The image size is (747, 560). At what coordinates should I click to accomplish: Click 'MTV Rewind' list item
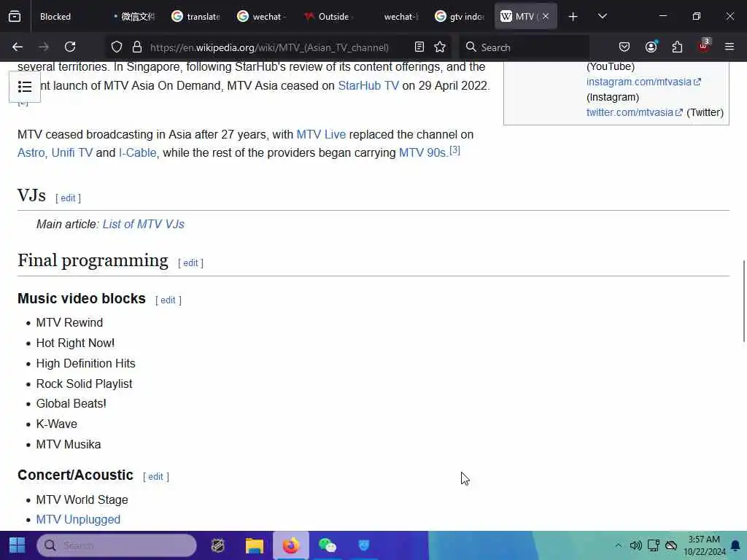point(69,323)
